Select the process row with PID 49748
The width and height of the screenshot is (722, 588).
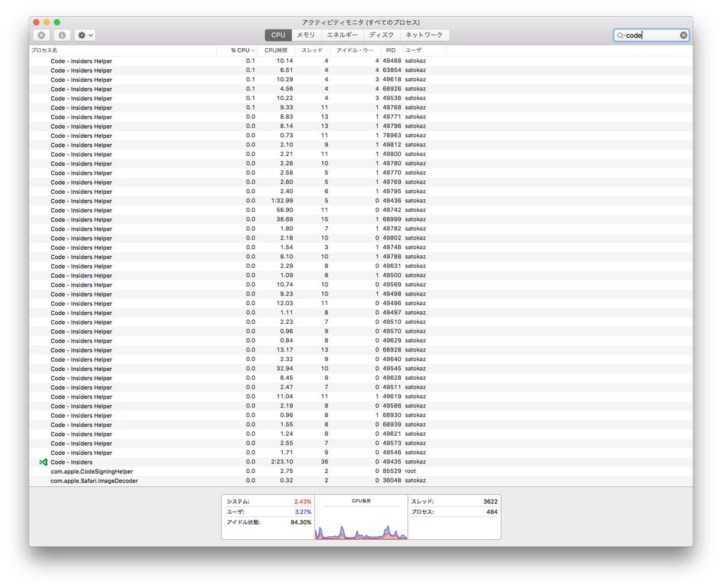click(x=361, y=247)
